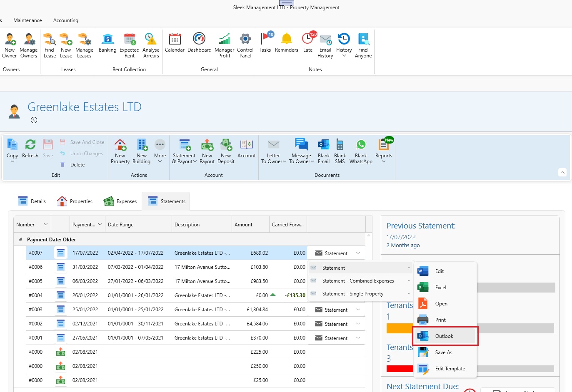Image resolution: width=572 pixels, height=392 pixels.
Task: Collapse the Payment Date: Older group
Action: pyautogui.click(x=20, y=239)
